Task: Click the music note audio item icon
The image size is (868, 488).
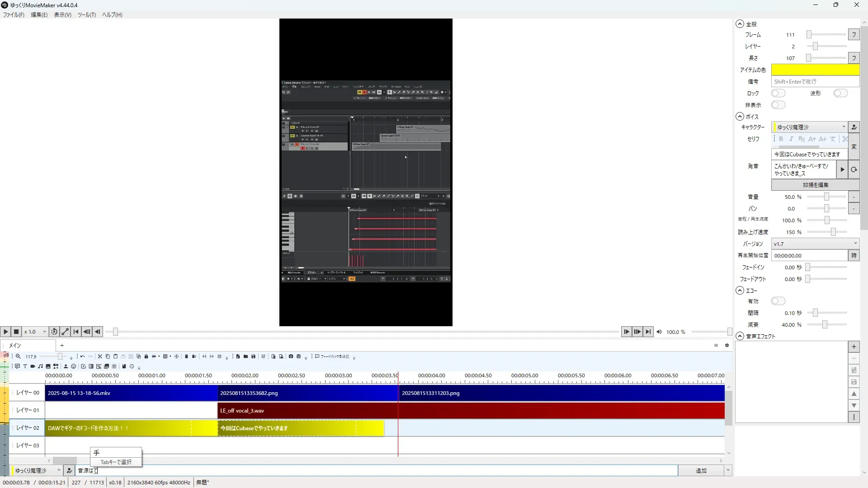Action: (40, 366)
